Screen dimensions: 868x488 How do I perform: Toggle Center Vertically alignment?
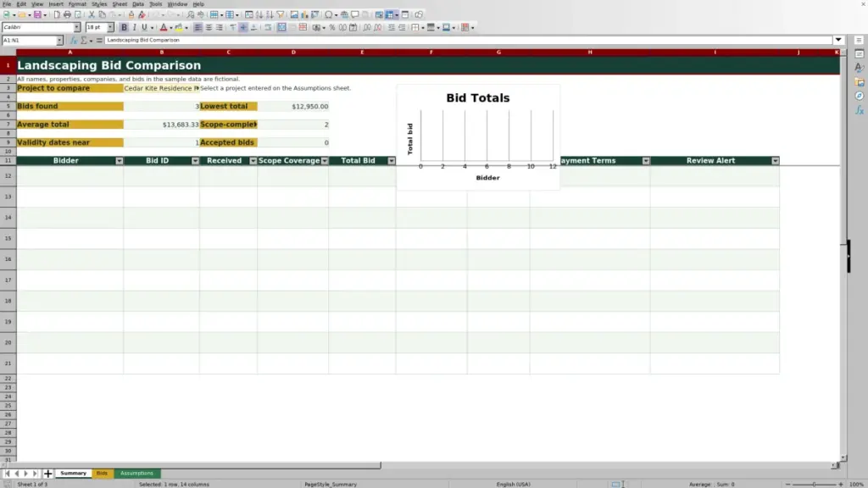tap(243, 27)
